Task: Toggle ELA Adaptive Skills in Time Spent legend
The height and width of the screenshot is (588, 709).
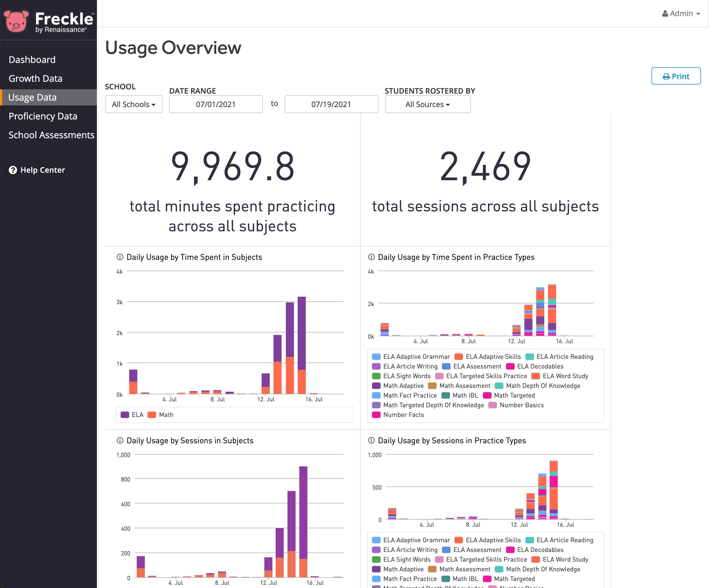Action: (488, 357)
